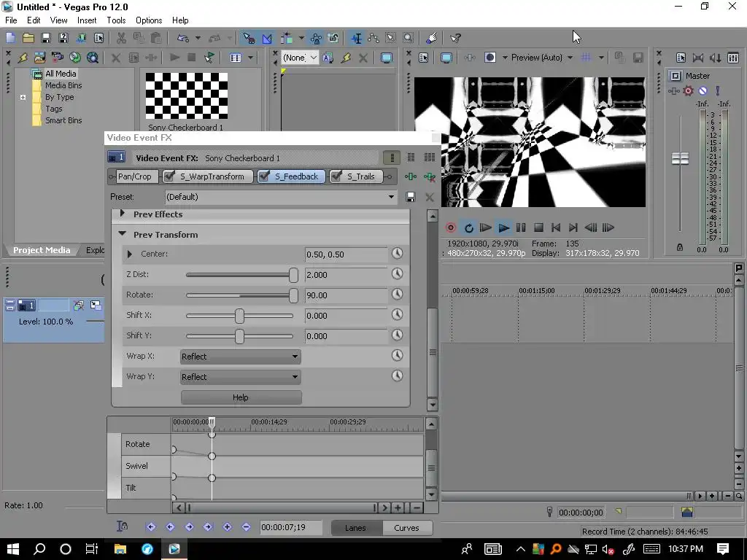Image resolution: width=747 pixels, height=560 pixels.
Task: Toggle Auto Ripple icon in main toolbar
Action: (286, 38)
